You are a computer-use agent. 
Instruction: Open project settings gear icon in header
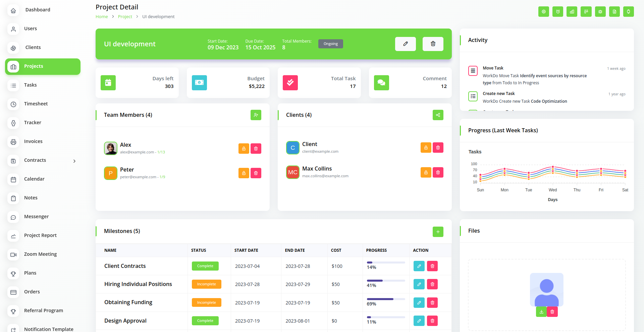543,11
